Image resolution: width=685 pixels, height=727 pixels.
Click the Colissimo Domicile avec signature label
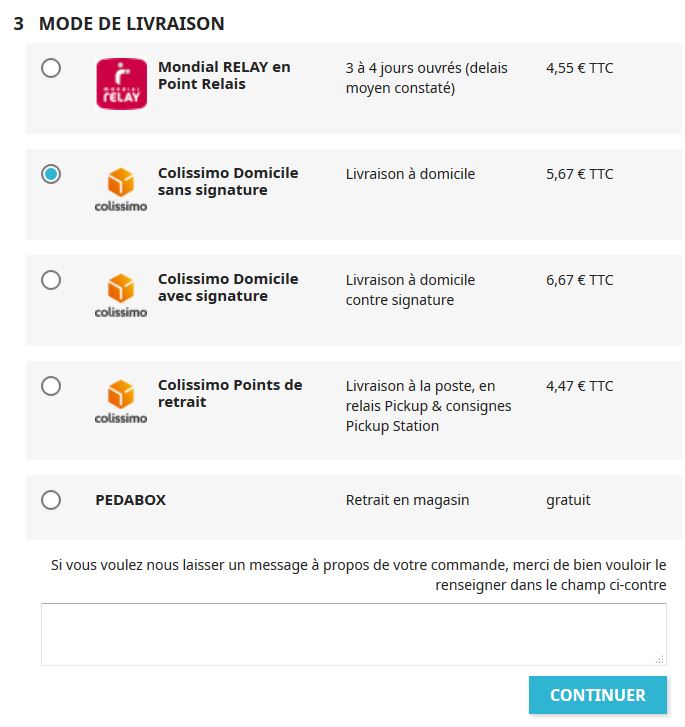pyautogui.click(x=228, y=287)
